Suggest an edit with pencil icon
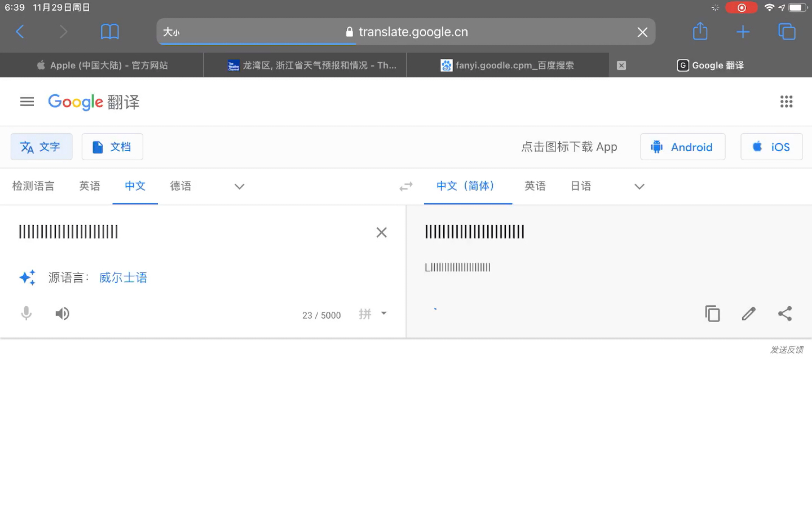This screenshot has height=509, width=812. pyautogui.click(x=749, y=313)
